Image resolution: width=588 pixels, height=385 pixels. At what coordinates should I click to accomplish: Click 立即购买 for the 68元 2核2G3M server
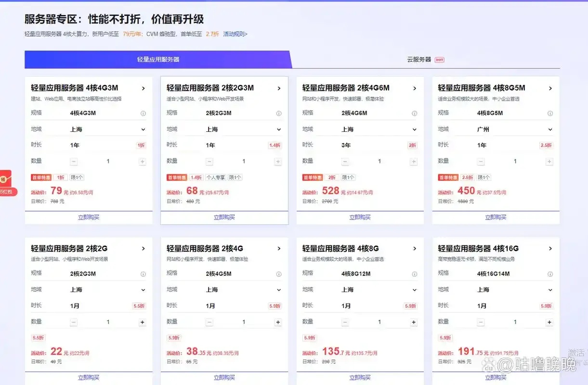click(x=224, y=218)
